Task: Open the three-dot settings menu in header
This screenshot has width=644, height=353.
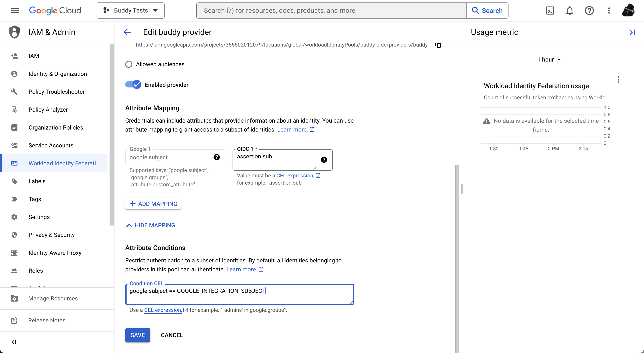Action: (x=609, y=11)
